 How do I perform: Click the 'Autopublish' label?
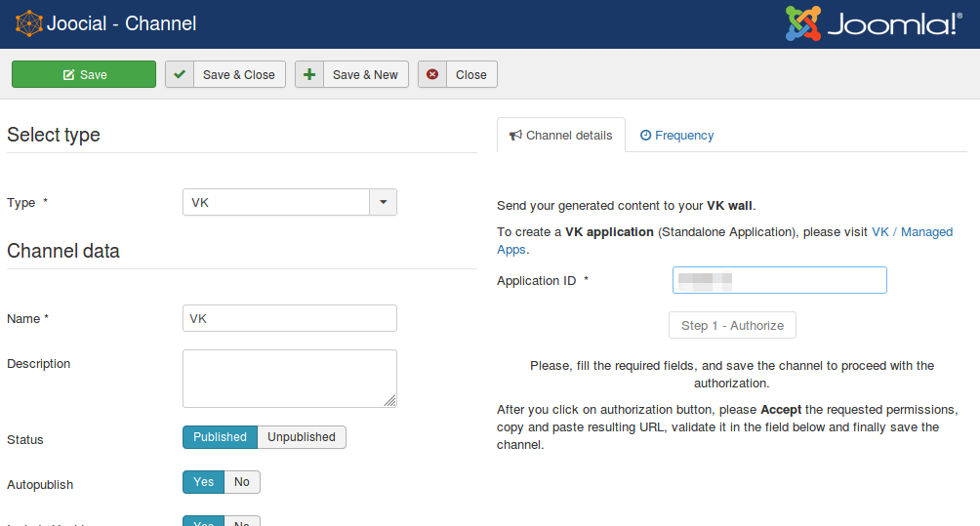[x=40, y=485]
